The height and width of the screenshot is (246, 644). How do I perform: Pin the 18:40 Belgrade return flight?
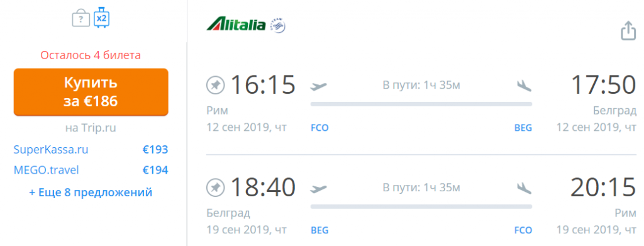click(x=215, y=188)
